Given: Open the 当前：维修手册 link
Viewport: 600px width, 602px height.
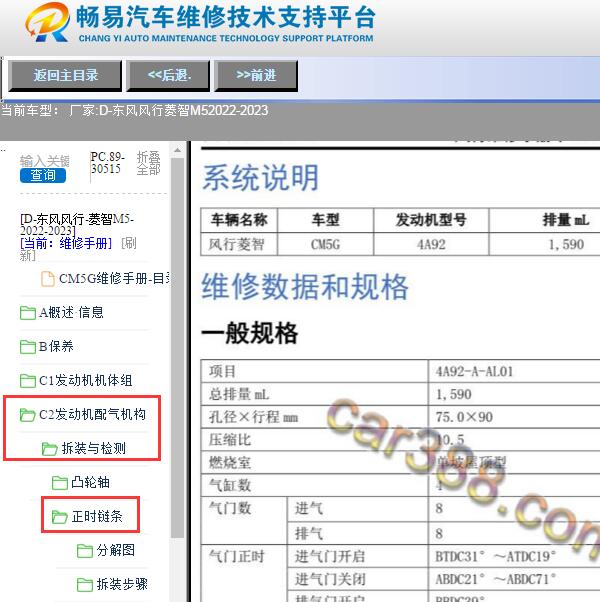Looking at the screenshot, I should pos(66,243).
